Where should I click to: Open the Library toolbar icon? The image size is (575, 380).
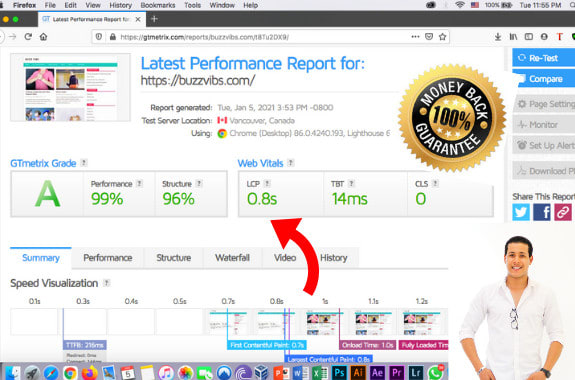click(513, 37)
